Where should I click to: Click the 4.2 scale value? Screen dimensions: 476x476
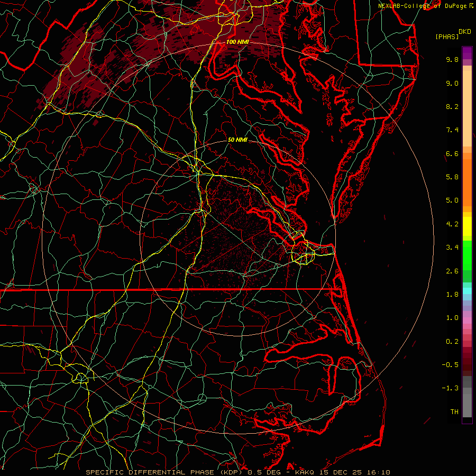(x=452, y=224)
